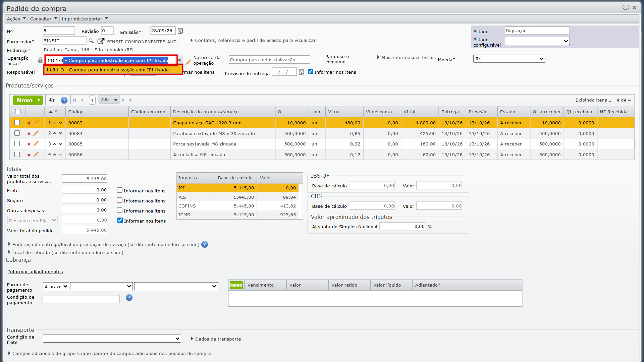The width and height of the screenshot is (644, 362).
Task: Open the Moeda R$ dropdown
Action: click(x=509, y=59)
